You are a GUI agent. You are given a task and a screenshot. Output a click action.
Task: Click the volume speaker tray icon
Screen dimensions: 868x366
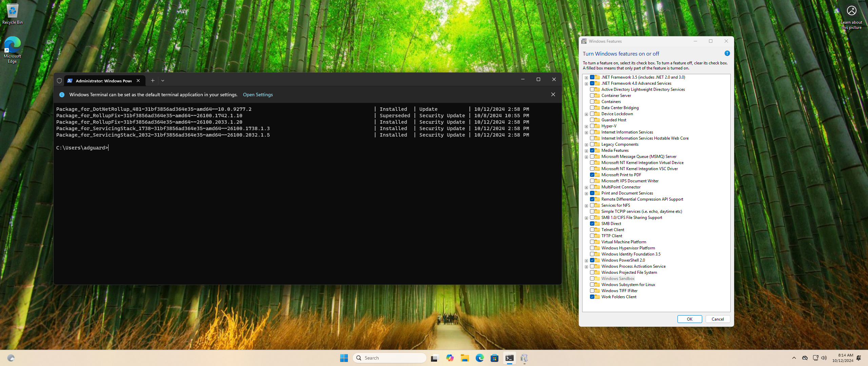(824, 358)
